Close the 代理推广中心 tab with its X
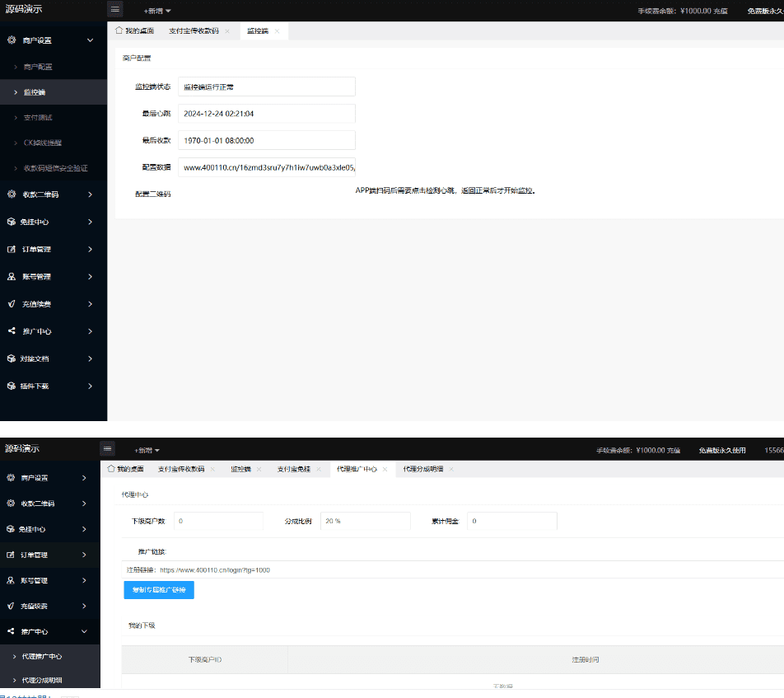This screenshot has width=784, height=698. pyautogui.click(x=385, y=469)
